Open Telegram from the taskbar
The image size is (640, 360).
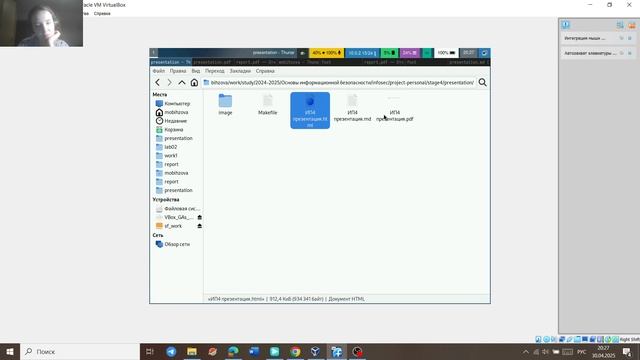click(171, 351)
